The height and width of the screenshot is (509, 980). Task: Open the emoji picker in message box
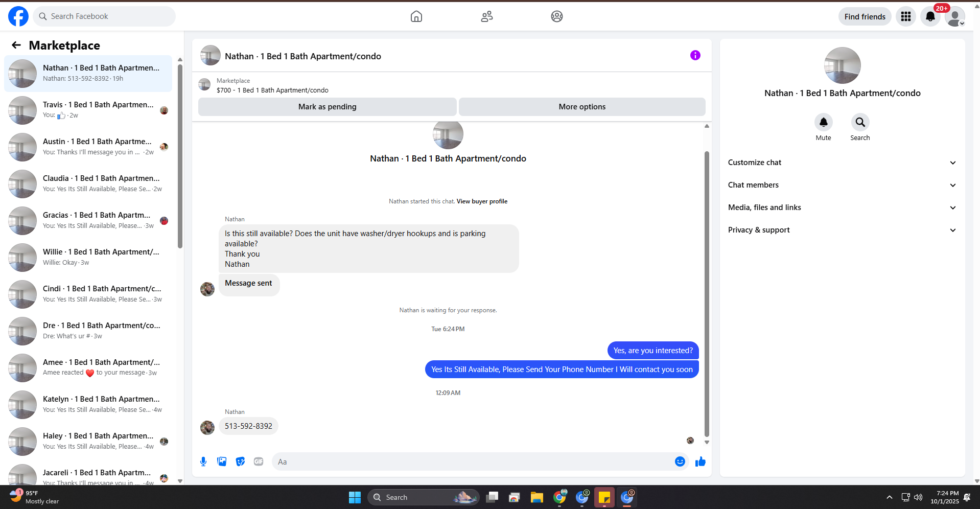click(680, 461)
